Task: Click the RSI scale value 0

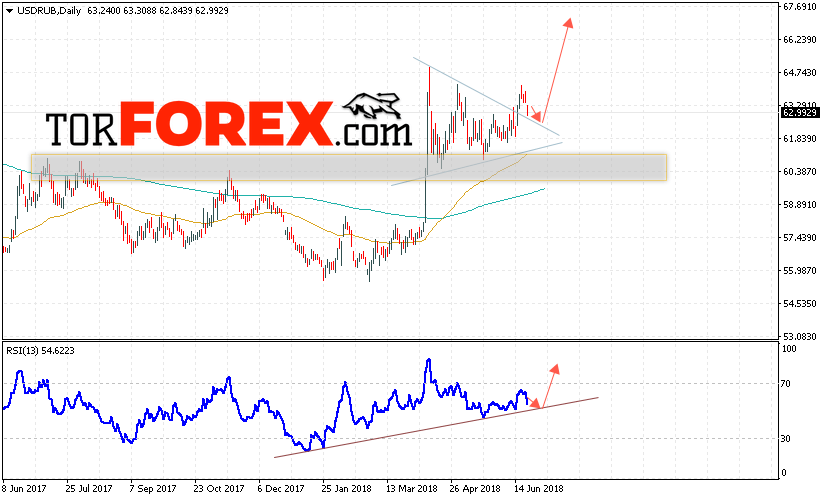Action: click(783, 473)
